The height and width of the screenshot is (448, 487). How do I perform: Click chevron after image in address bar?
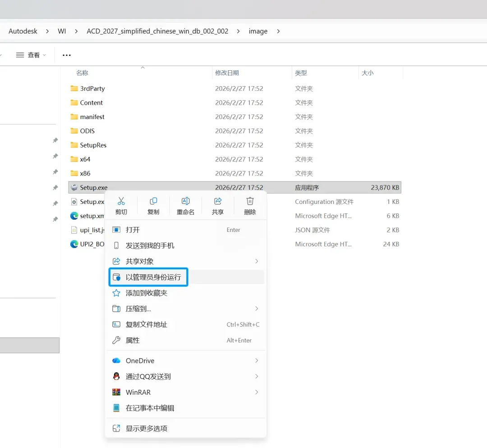278,31
